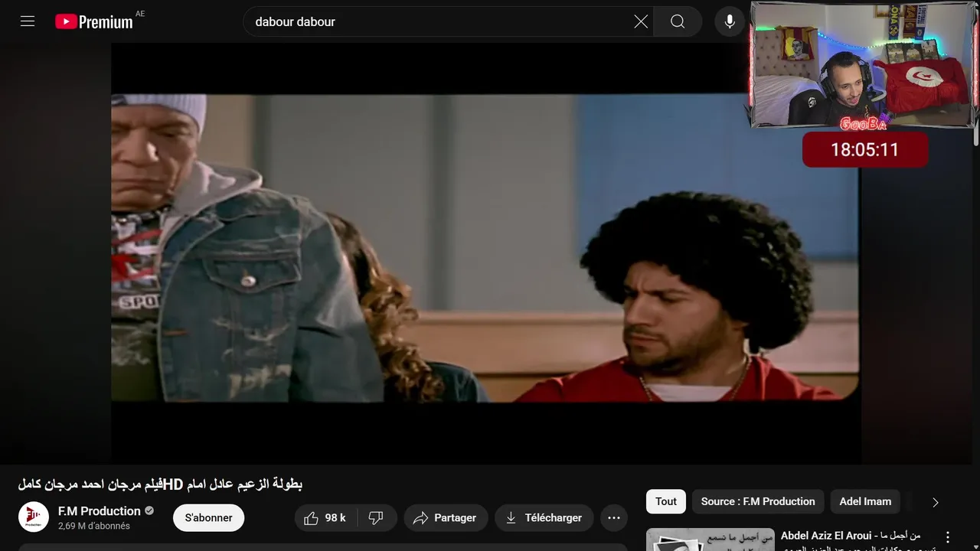Screen dimensions: 980x551
Task: Click the webcam overlay in corner
Action: [x=864, y=64]
